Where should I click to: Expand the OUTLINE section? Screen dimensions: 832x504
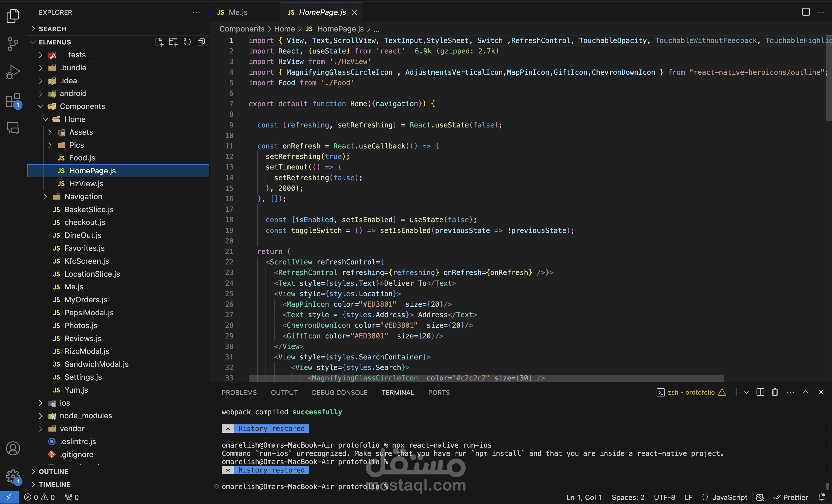[118, 472]
